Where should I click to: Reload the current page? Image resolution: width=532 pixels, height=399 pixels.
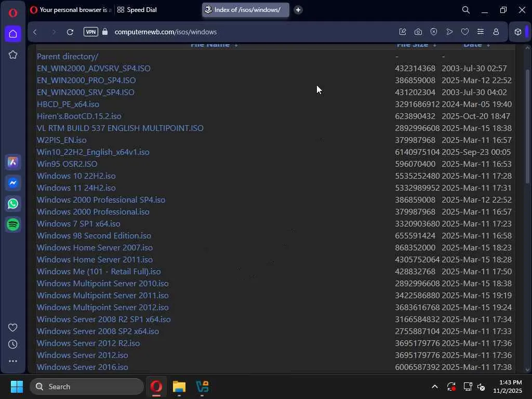70,32
